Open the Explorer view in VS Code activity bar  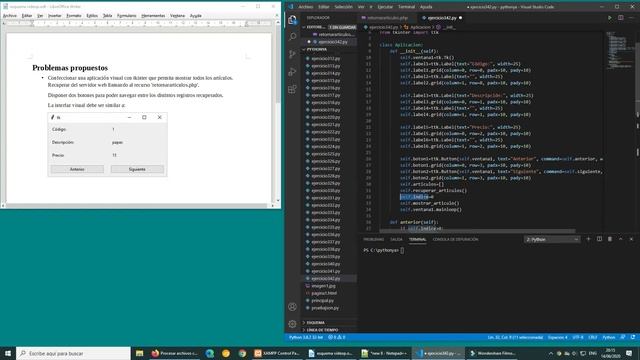[x=292, y=20]
